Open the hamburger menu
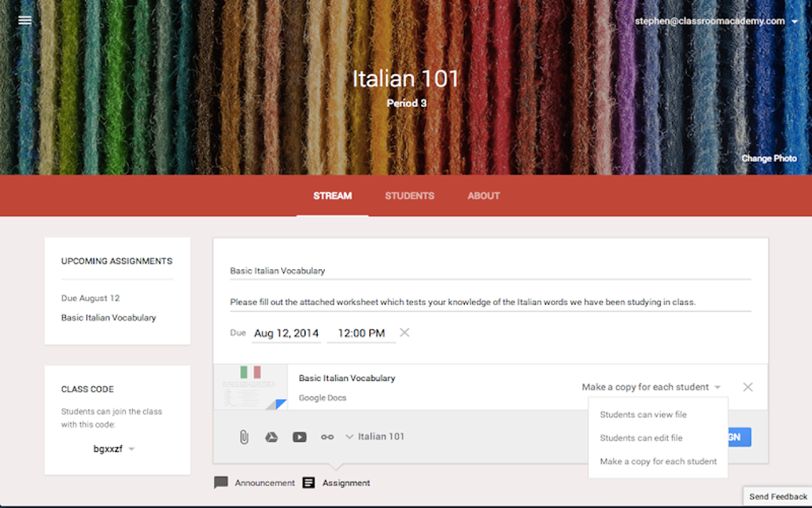This screenshot has height=508, width=812. 24,20
